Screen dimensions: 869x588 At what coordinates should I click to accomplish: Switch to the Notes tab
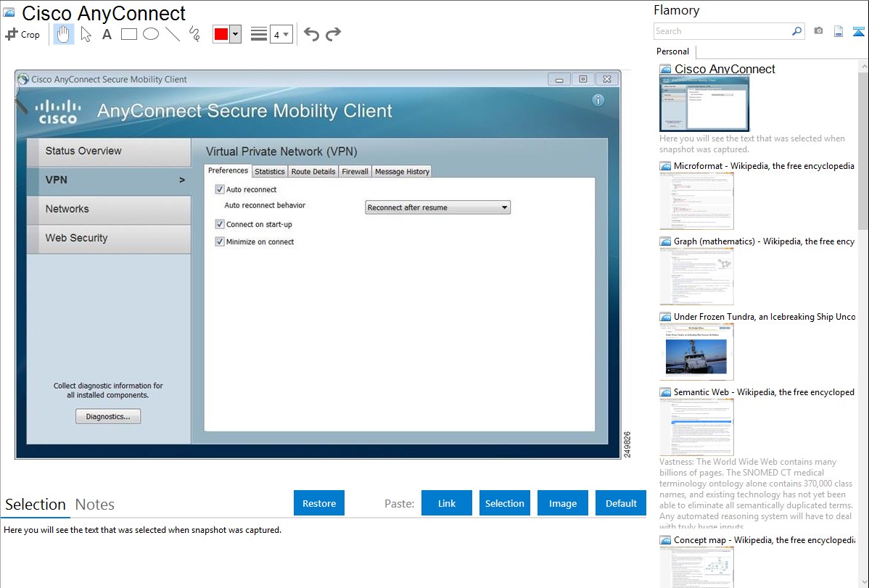tap(95, 505)
